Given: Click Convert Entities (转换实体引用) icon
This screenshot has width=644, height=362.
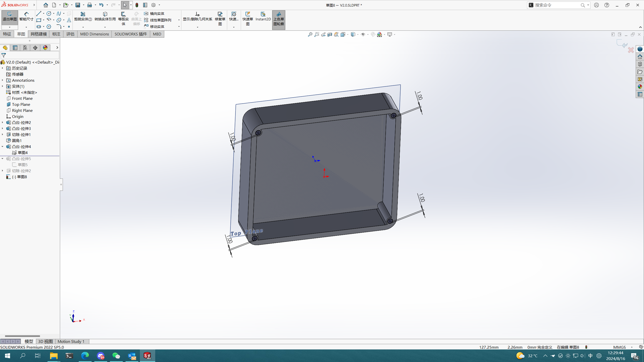Looking at the screenshot, I should pos(105,16).
